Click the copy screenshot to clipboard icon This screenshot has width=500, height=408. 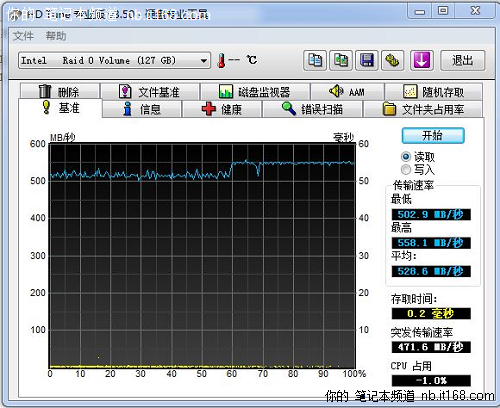(x=341, y=61)
